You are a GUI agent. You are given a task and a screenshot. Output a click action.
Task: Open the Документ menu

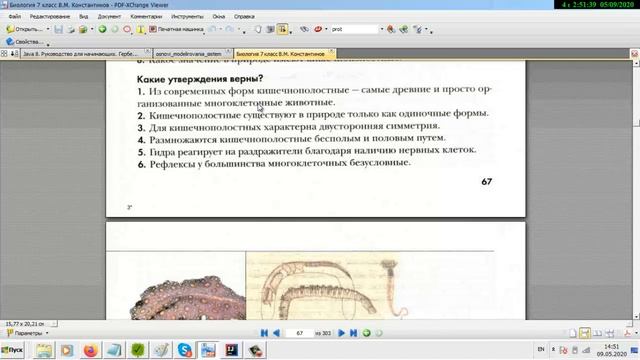(x=109, y=17)
